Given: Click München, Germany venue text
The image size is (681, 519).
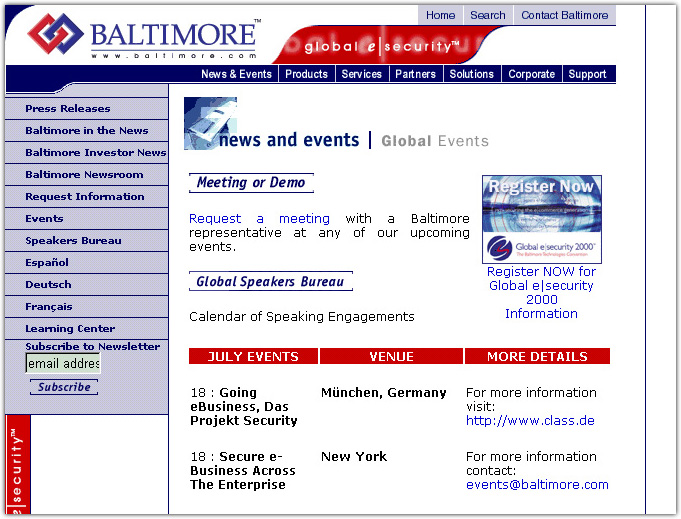Looking at the screenshot, I should point(383,393).
